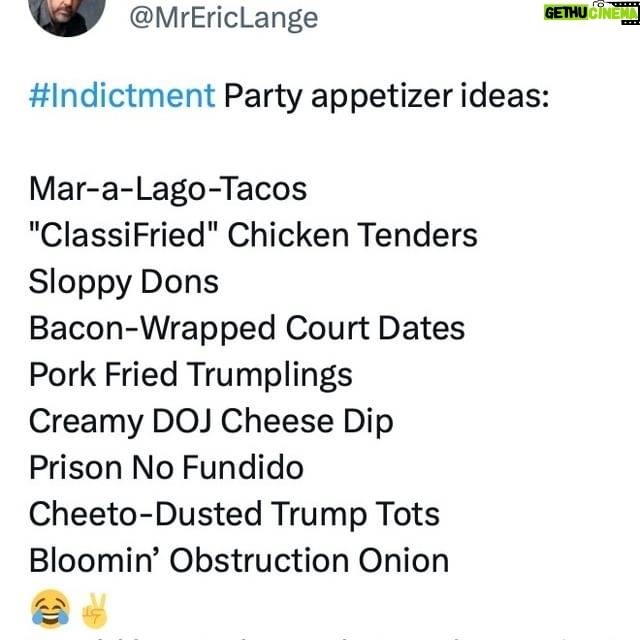Select the crying-laughing emoji
The height and width of the screenshot is (640, 640).
pyautogui.click(x=50, y=609)
